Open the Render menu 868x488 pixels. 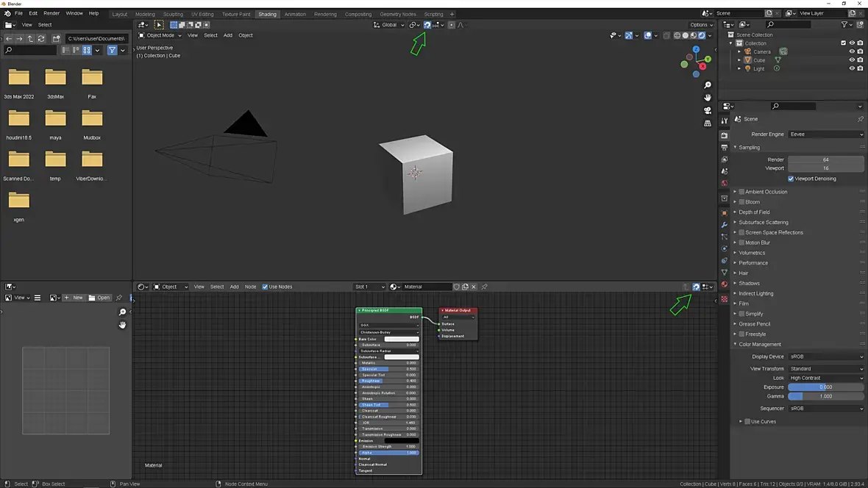click(x=51, y=13)
